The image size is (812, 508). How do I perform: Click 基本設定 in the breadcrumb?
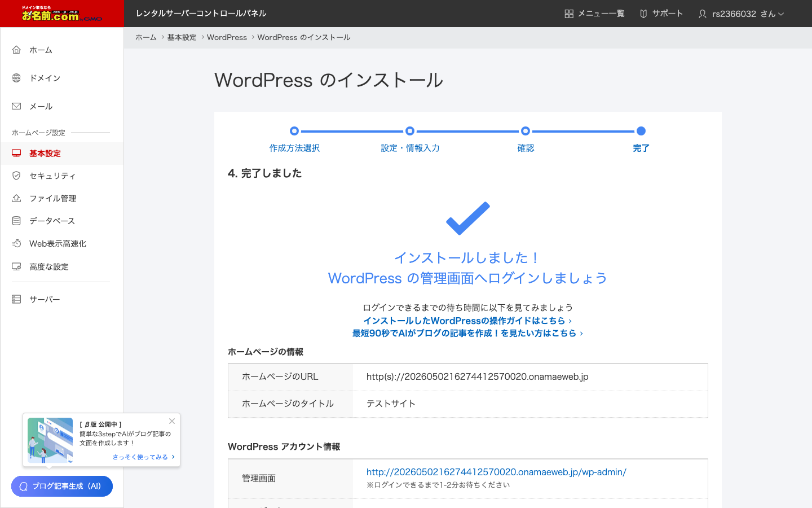click(x=182, y=37)
